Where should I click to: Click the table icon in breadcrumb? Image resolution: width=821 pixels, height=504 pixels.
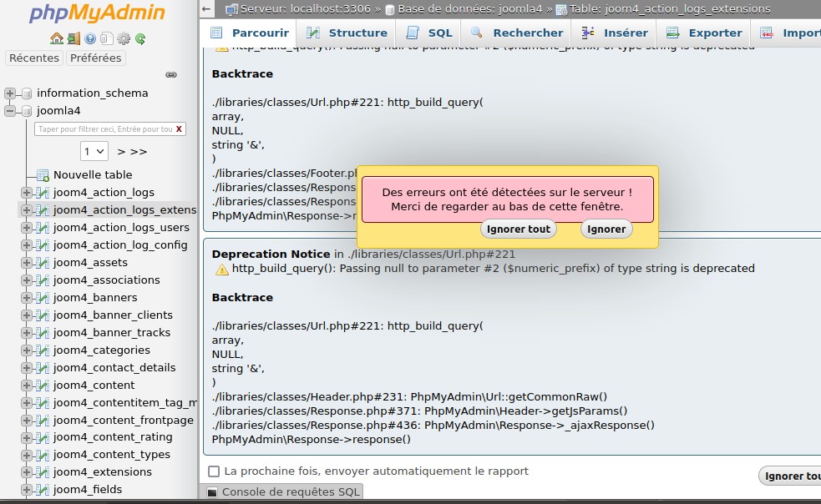[x=561, y=9]
